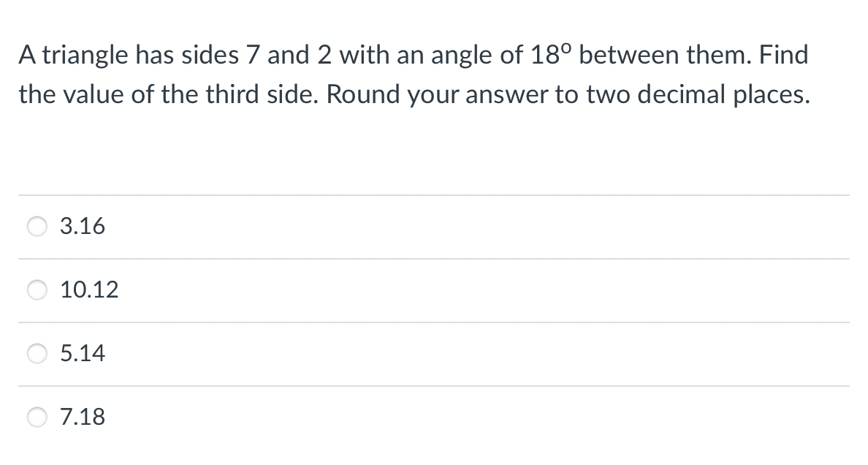Click the question text about the triangle

413,73
